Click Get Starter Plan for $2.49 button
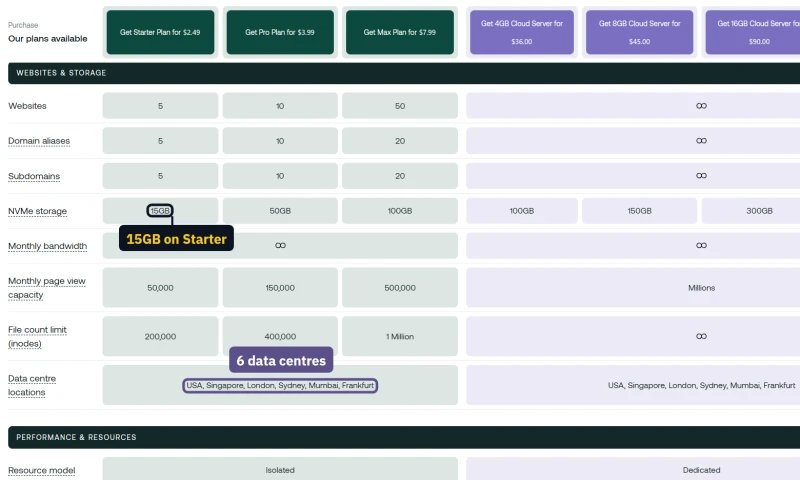The width and height of the screenshot is (800, 480). (160, 32)
